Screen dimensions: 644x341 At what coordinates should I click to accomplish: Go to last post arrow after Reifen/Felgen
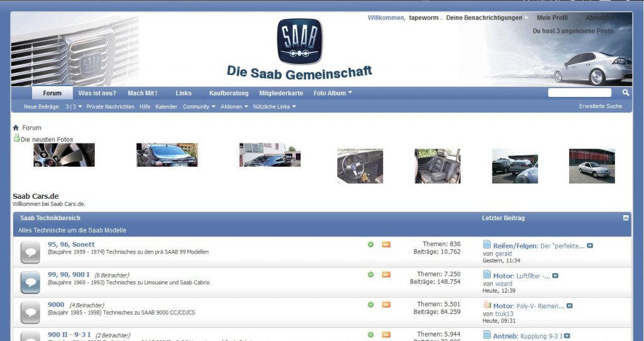pyautogui.click(x=590, y=246)
